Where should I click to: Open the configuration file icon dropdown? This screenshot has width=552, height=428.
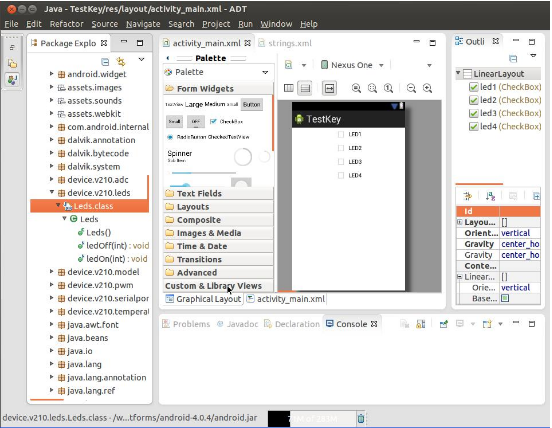click(x=304, y=65)
